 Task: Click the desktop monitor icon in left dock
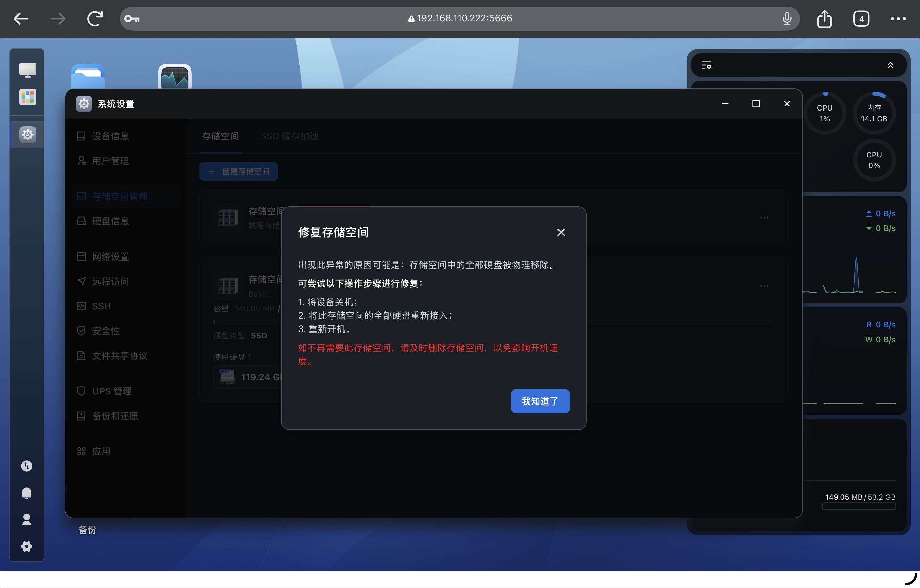(x=27, y=70)
